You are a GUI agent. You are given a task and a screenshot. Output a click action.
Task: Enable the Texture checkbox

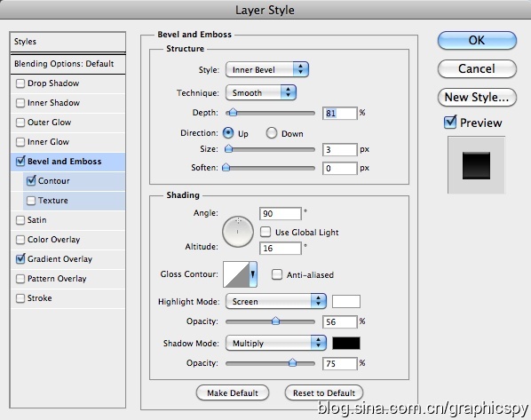(31, 201)
